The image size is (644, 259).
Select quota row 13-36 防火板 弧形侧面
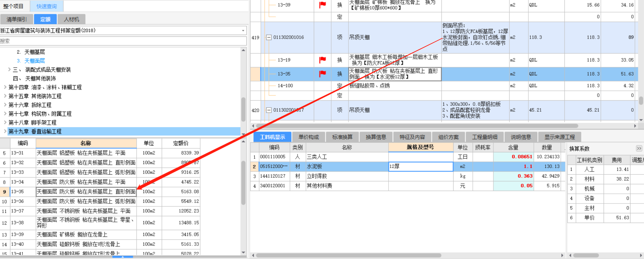point(100,201)
